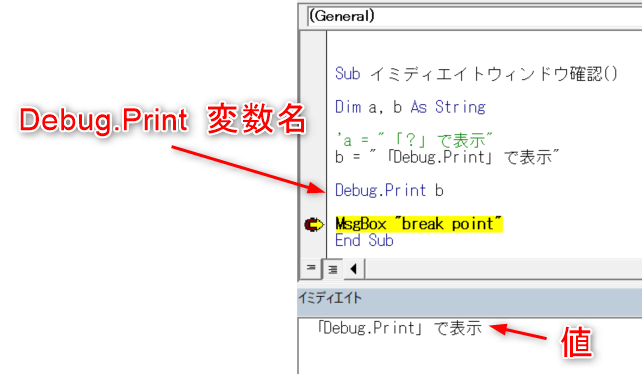Click the Sub イミディエイトウィンドウ確認() line

coord(476,74)
